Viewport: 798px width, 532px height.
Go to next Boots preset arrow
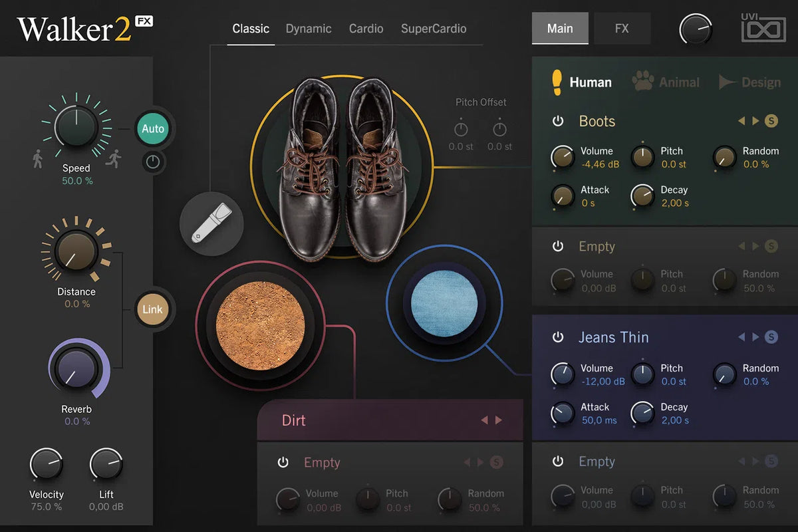pyautogui.click(x=755, y=121)
